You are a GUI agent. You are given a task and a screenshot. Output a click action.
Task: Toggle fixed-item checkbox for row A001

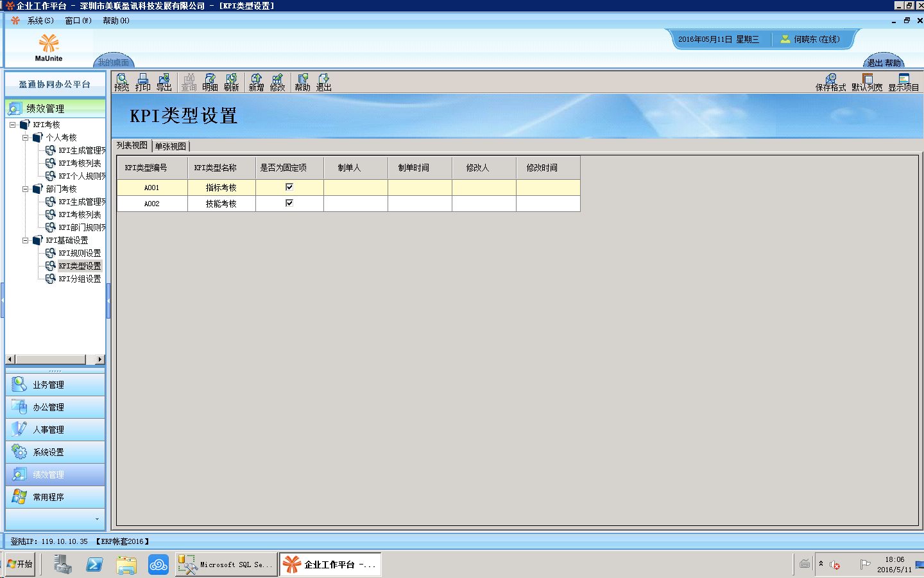[289, 187]
